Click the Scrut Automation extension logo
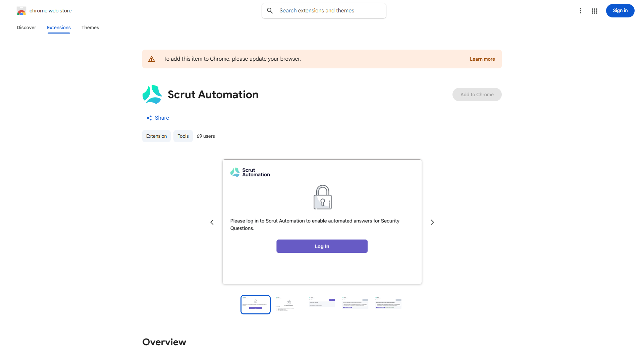The width and height of the screenshot is (644, 362). [152, 95]
